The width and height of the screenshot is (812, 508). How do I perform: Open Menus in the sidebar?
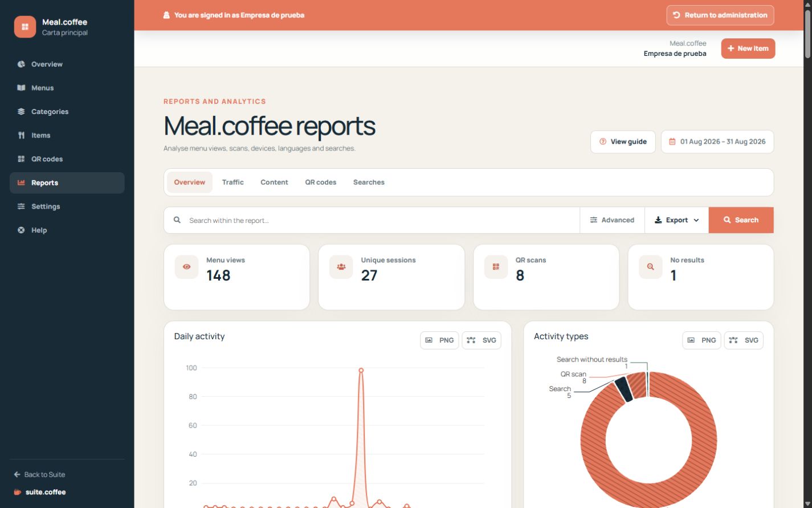[x=67, y=88]
